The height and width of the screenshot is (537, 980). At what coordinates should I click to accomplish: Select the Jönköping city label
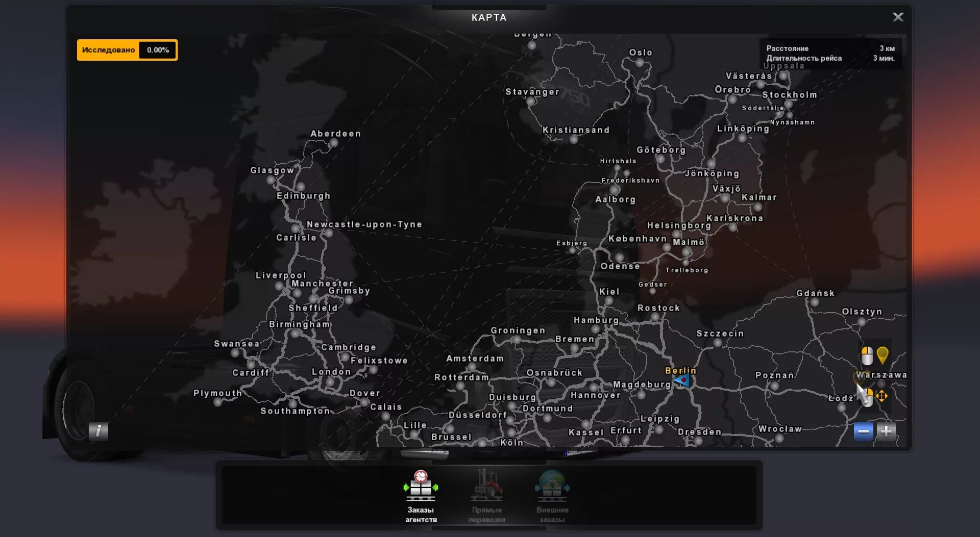click(712, 173)
